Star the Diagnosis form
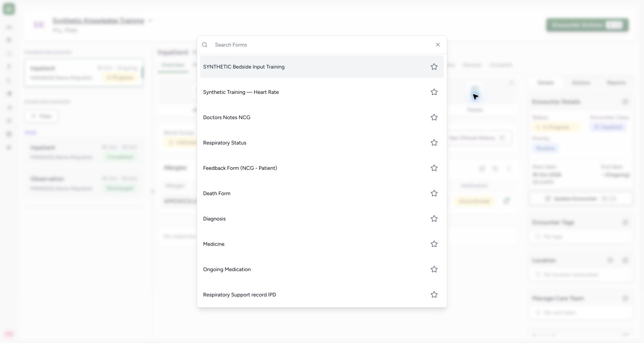This screenshot has height=343, width=644. point(434,219)
